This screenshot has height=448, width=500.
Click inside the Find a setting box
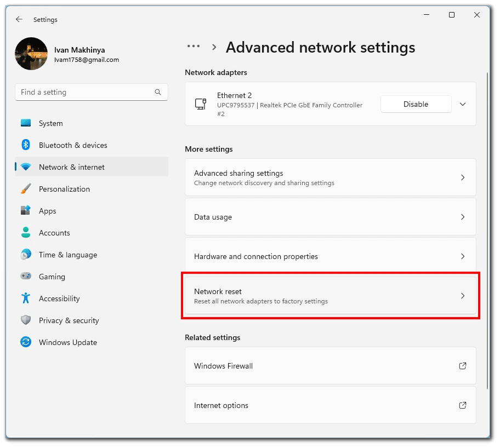pyautogui.click(x=91, y=92)
